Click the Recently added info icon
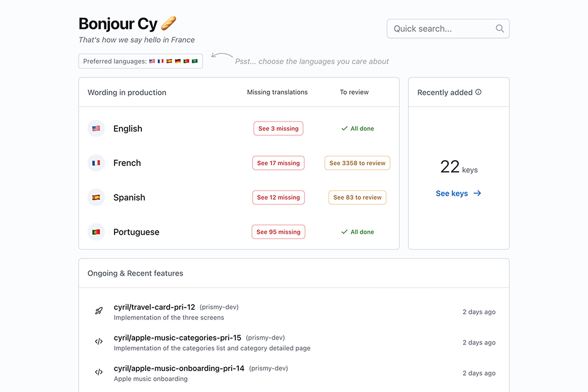This screenshot has width=588, height=392. click(x=478, y=92)
